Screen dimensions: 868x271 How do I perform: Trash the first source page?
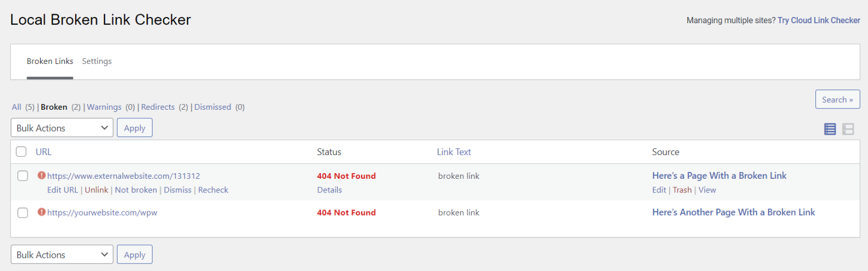[682, 190]
